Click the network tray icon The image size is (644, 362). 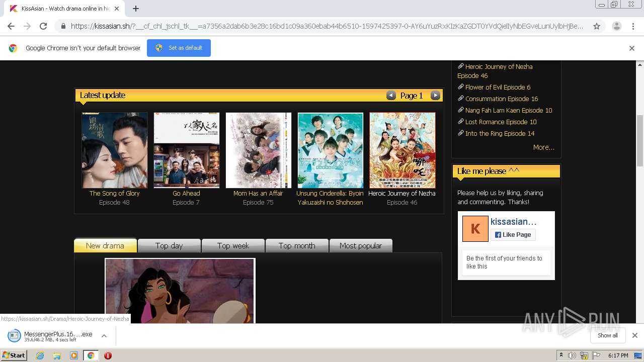584,355
